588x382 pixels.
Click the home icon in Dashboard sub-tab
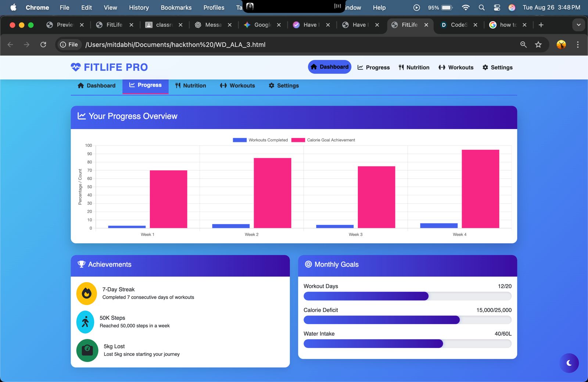(x=81, y=86)
